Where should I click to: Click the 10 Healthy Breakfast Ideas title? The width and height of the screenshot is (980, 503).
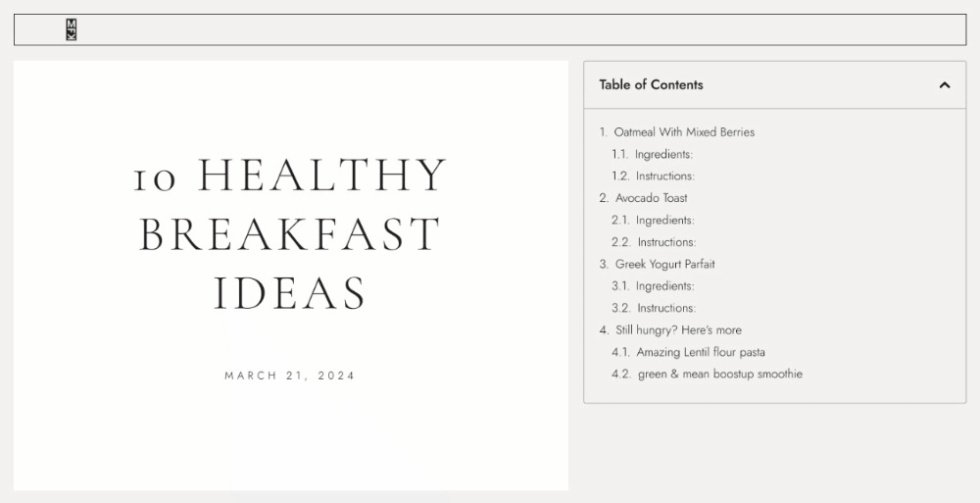pos(290,233)
